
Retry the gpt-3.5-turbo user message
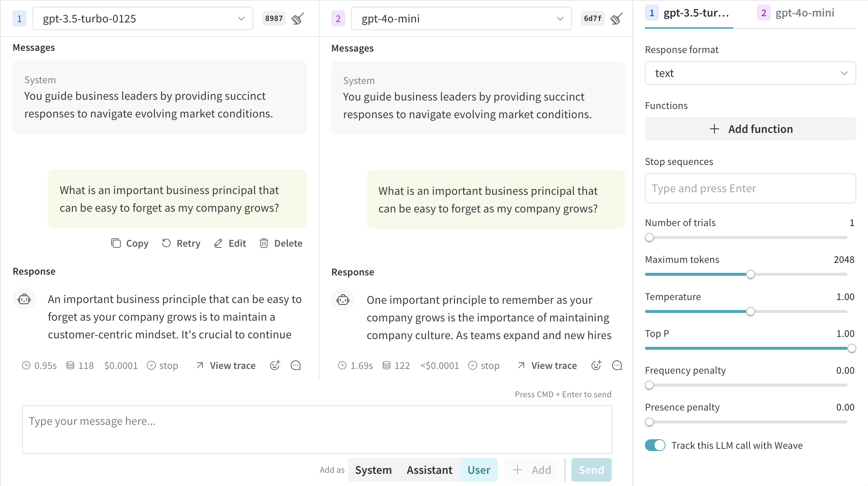point(181,243)
